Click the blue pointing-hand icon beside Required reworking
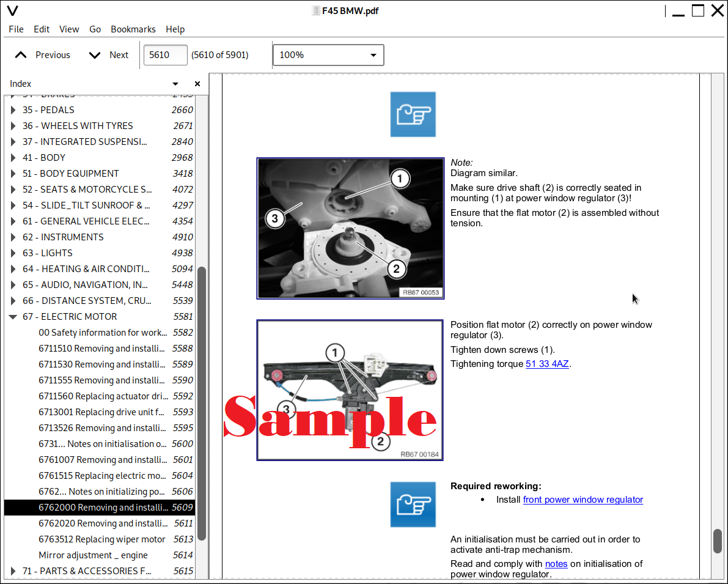 [413, 505]
